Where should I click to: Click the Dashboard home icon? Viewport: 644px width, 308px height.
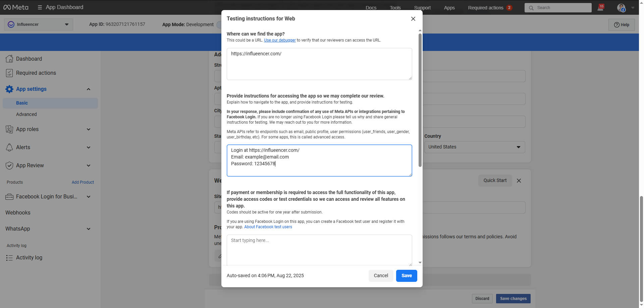(9, 59)
